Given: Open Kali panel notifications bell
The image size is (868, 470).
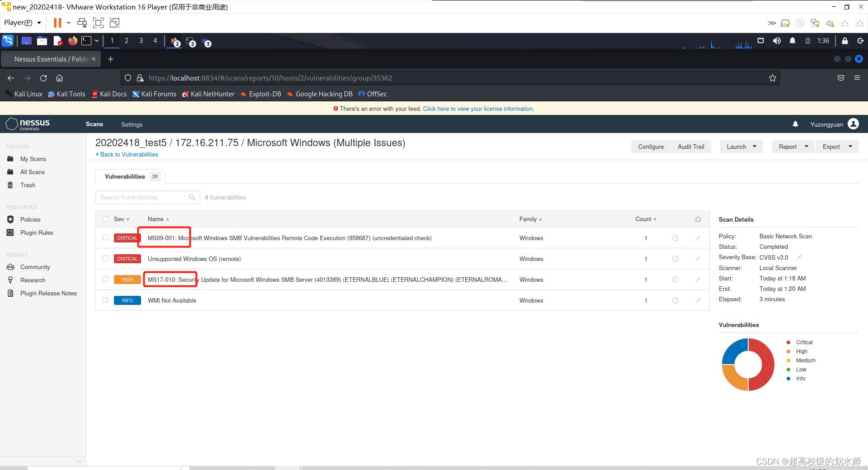Looking at the screenshot, I should pos(793,41).
